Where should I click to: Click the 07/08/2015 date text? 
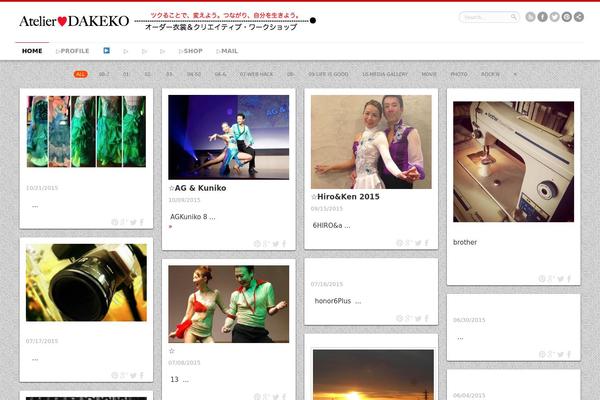click(184, 362)
